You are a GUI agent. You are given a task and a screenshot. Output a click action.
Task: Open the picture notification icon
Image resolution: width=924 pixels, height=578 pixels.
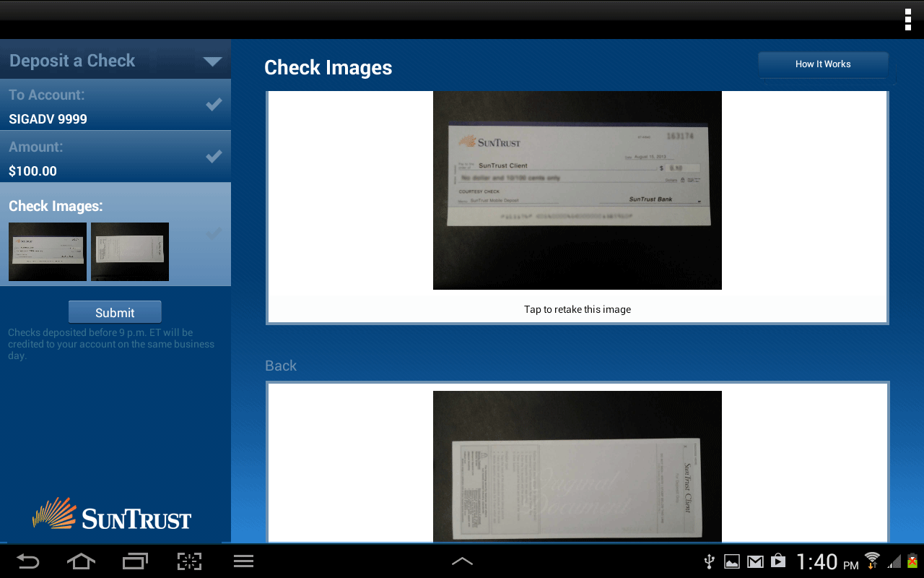click(x=732, y=561)
